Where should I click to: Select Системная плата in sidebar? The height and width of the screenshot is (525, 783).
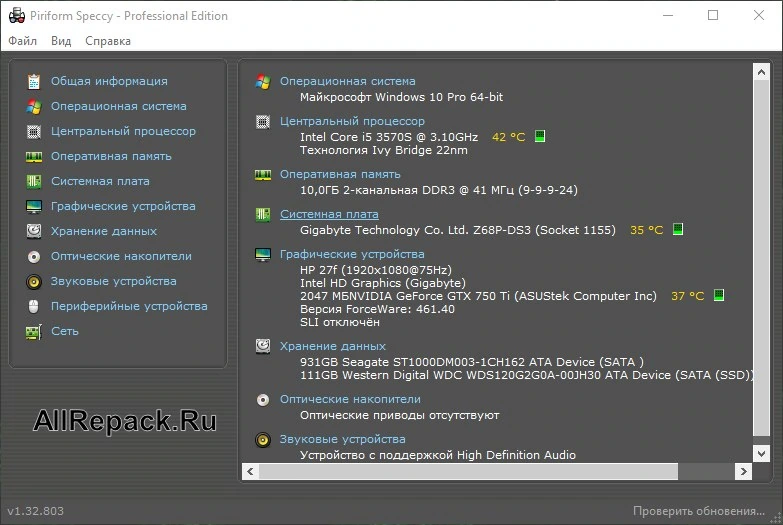click(x=100, y=181)
